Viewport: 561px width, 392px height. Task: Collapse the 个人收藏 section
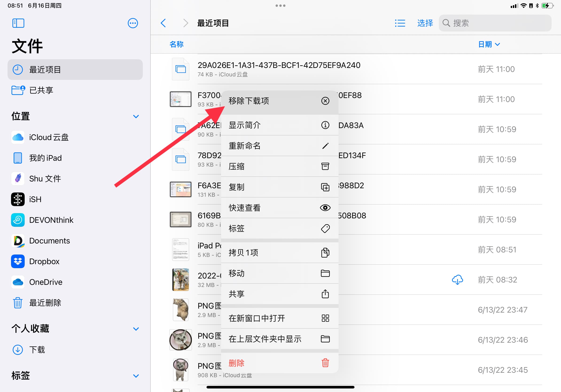coord(136,329)
